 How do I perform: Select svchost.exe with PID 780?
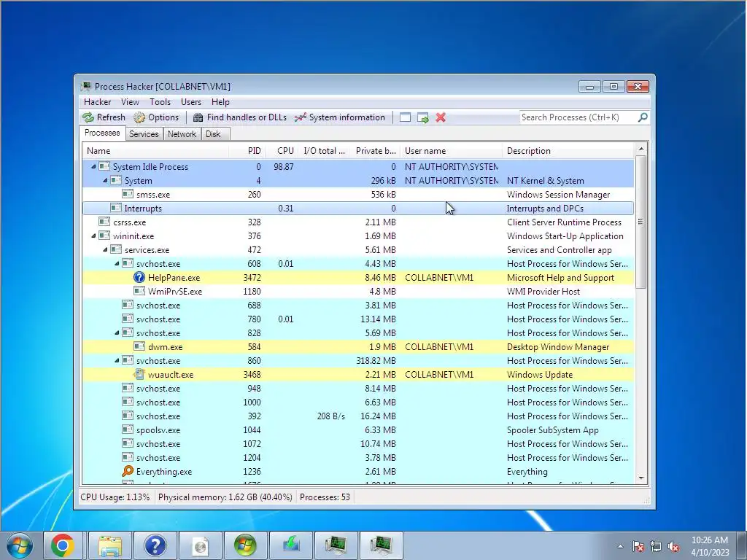pos(358,319)
